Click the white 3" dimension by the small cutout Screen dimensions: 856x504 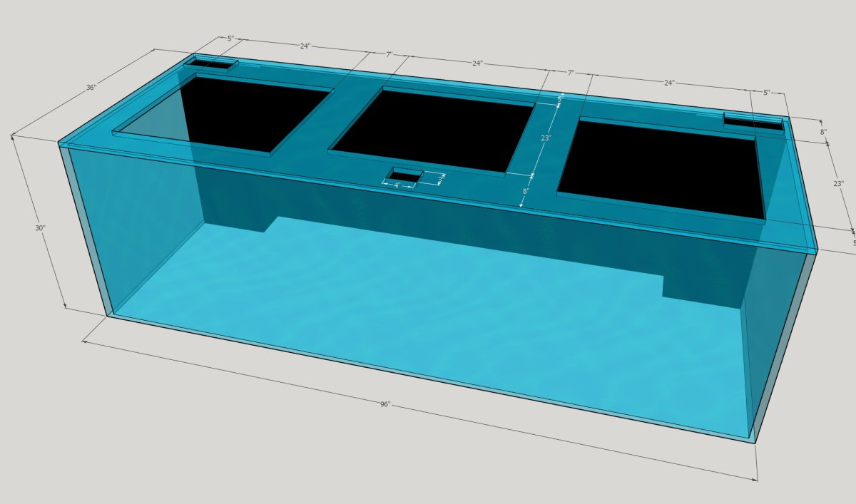click(x=440, y=179)
